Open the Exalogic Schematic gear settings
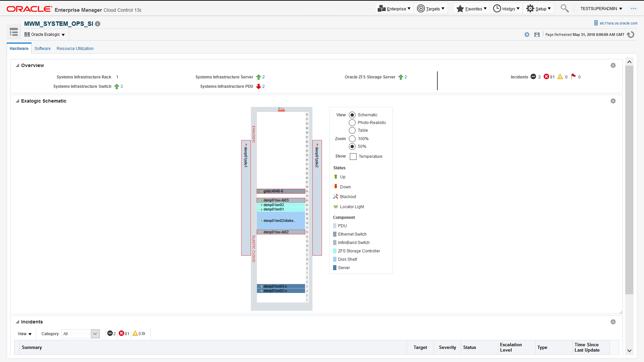The height and width of the screenshot is (362, 644). coord(613,101)
